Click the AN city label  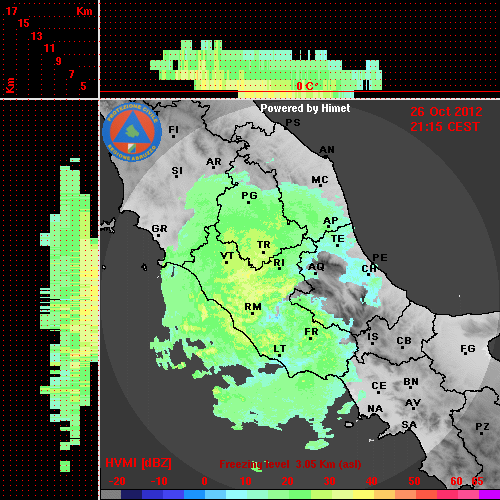click(327, 150)
